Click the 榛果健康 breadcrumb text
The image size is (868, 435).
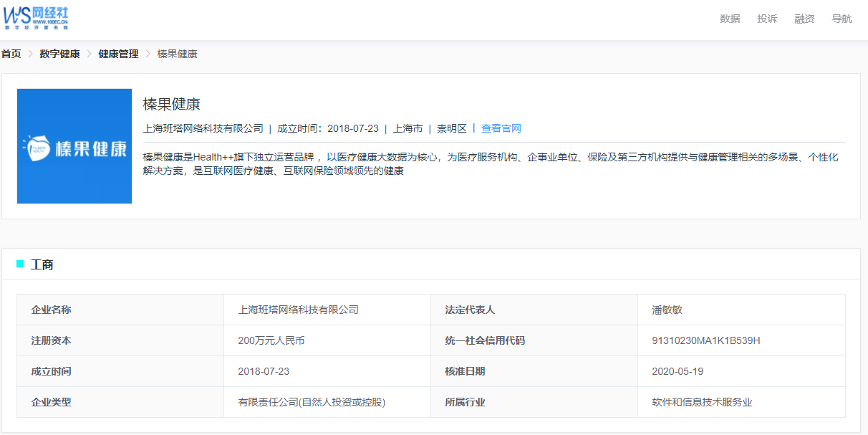coord(178,54)
